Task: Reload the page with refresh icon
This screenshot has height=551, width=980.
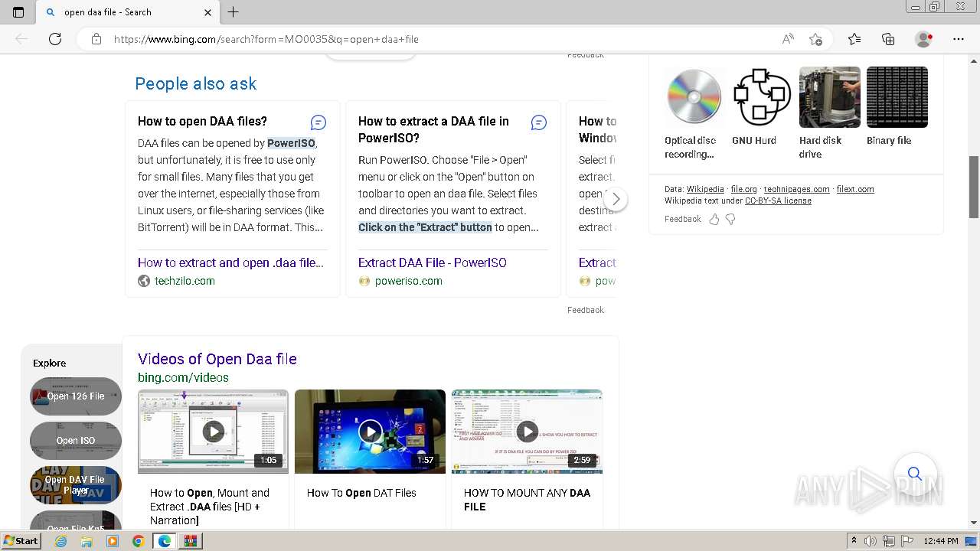Action: [55, 39]
